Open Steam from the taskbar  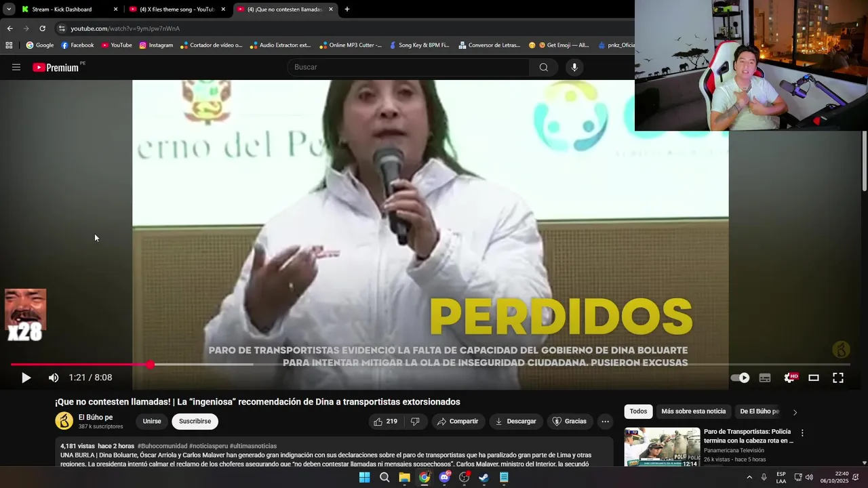tap(484, 477)
